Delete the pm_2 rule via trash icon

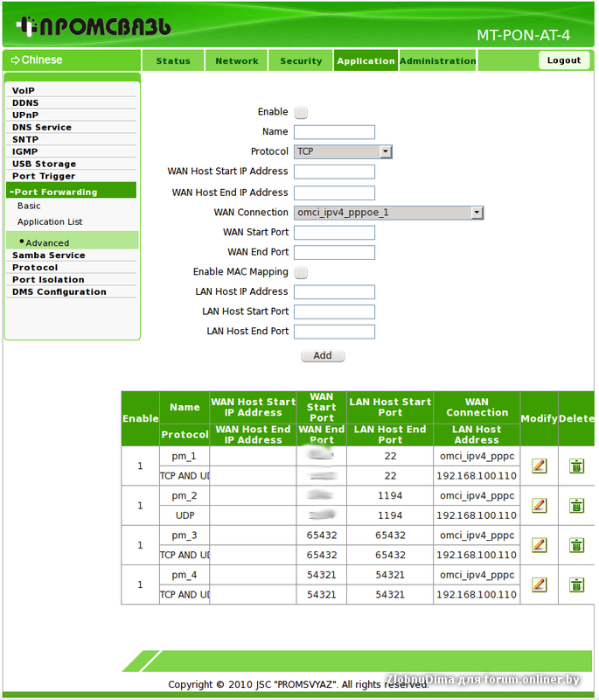click(x=576, y=506)
